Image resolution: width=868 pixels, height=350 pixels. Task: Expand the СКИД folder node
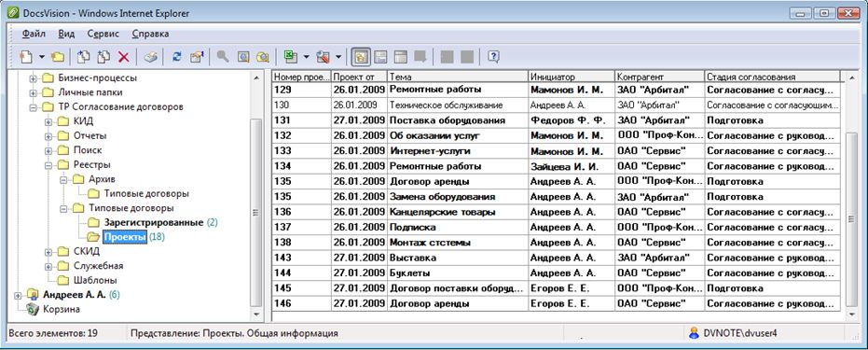click(x=48, y=251)
